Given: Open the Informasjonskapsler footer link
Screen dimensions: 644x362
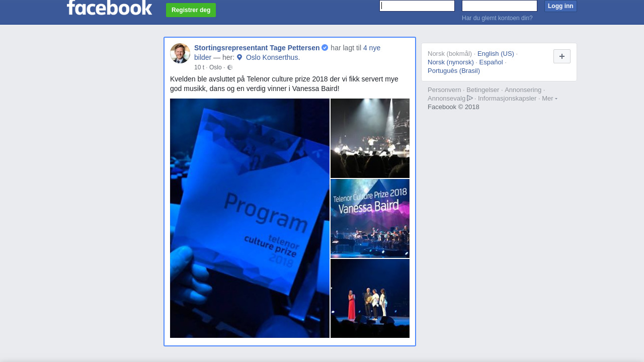Looking at the screenshot, I should pos(507,99).
